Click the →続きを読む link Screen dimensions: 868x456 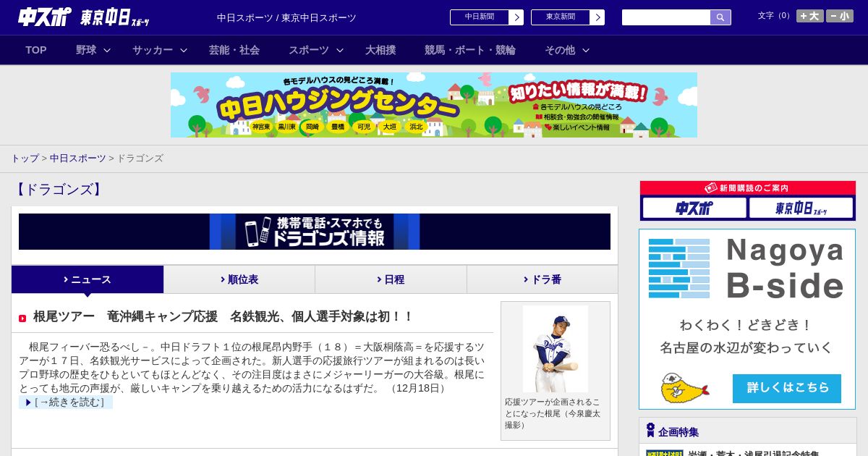point(66,402)
